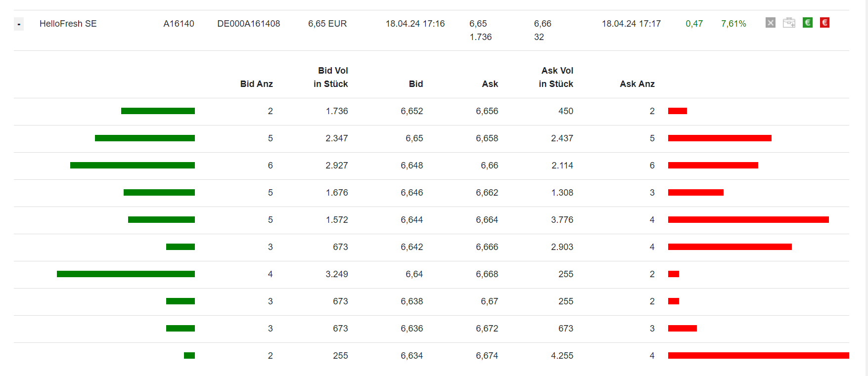Click the green Euro buy icon
Viewport: 868px width, 376px height.
[807, 23]
